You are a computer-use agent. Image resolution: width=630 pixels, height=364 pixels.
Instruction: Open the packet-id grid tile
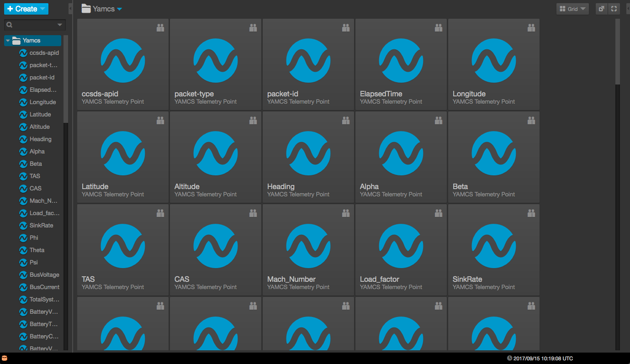[x=308, y=64]
